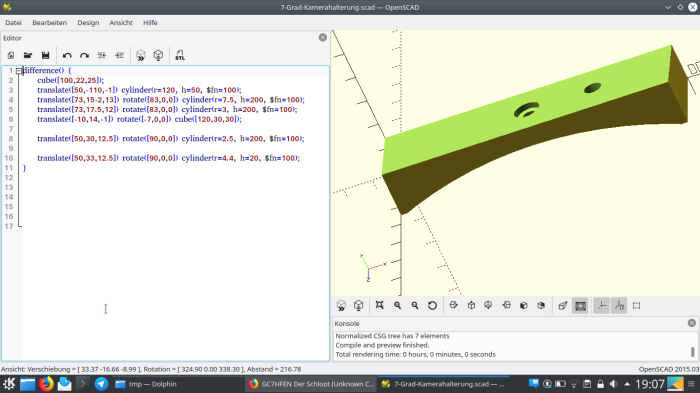
Task: Click the New file icon in editor toolbar
Action: pos(11,55)
